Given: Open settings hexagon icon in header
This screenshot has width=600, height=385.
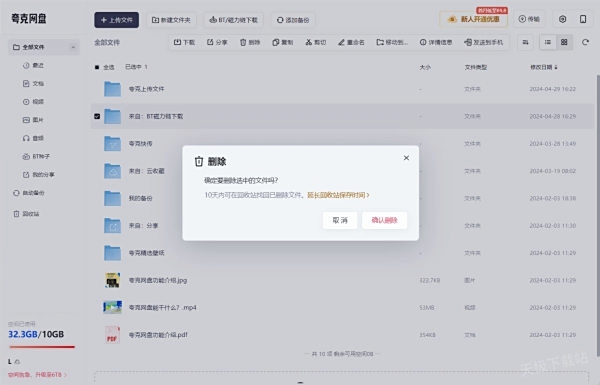Looking at the screenshot, I should coord(562,19).
